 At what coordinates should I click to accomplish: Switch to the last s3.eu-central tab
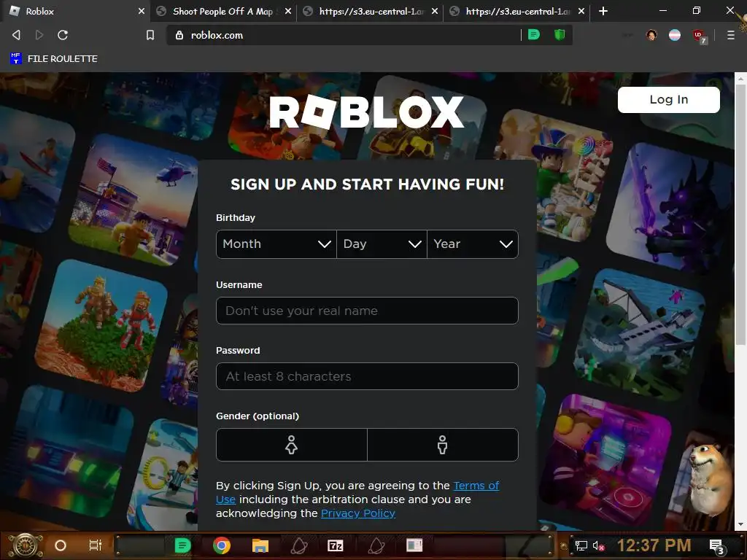click(516, 11)
